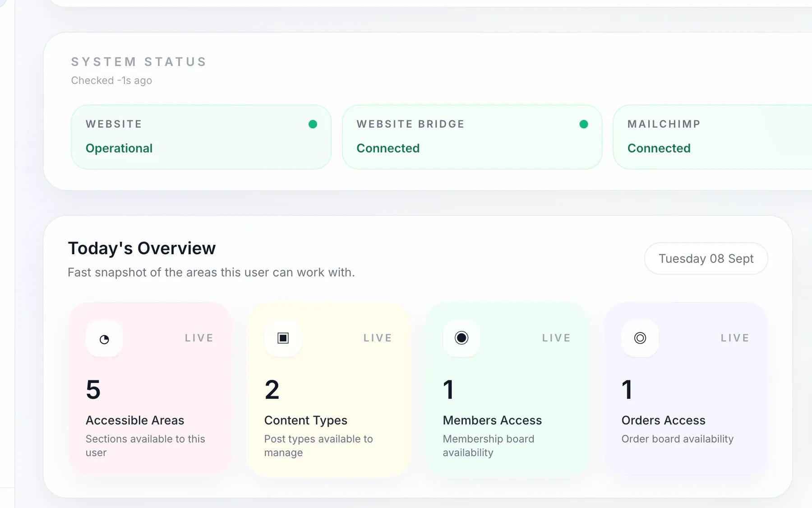Viewport: 812px width, 508px height.
Task: Click the LIVE label on Members Access card
Action: pyautogui.click(x=556, y=338)
